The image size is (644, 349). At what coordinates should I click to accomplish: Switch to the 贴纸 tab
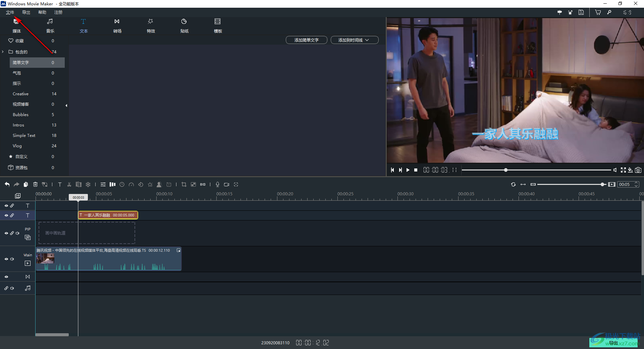click(x=184, y=26)
